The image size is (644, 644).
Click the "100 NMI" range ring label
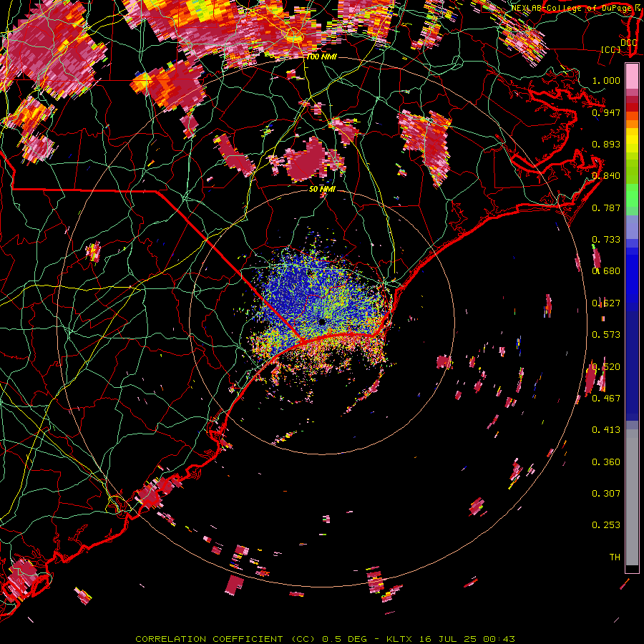pyautogui.click(x=321, y=57)
